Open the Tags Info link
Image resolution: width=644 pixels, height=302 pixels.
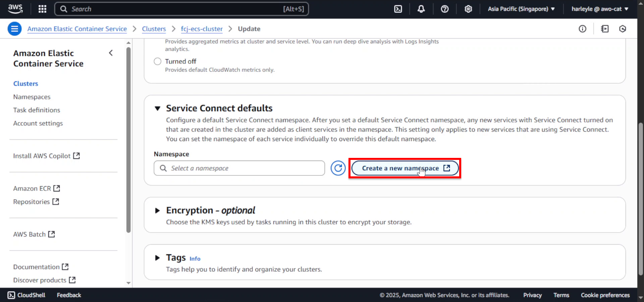coord(195,259)
